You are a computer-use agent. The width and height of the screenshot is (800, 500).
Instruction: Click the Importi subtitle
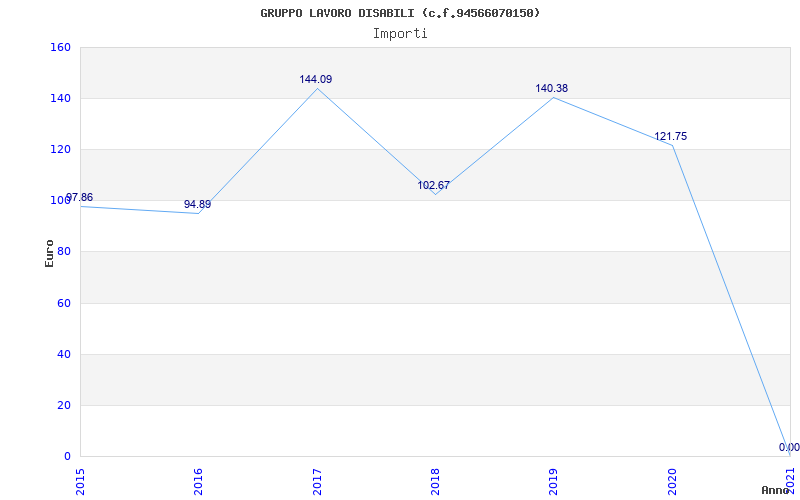(x=400, y=34)
